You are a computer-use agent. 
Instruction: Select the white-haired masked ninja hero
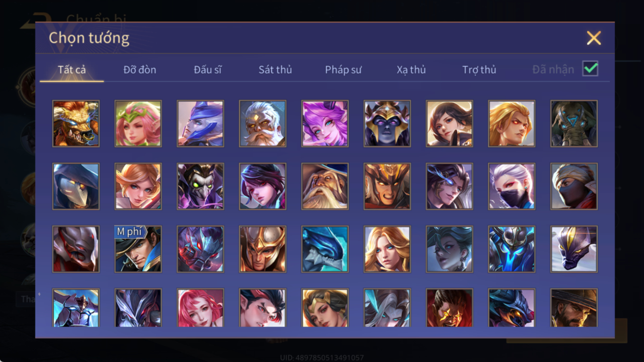[512, 187]
